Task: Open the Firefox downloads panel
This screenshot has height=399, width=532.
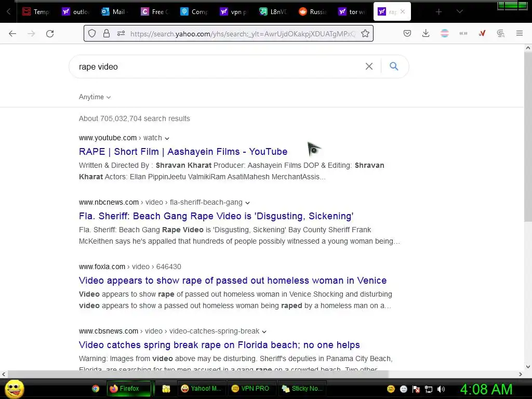Action: click(x=426, y=33)
